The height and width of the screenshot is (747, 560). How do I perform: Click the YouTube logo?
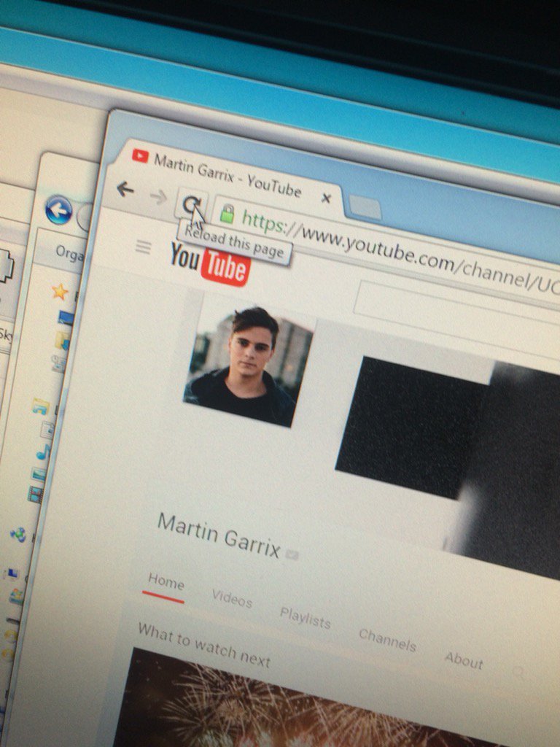point(210,264)
